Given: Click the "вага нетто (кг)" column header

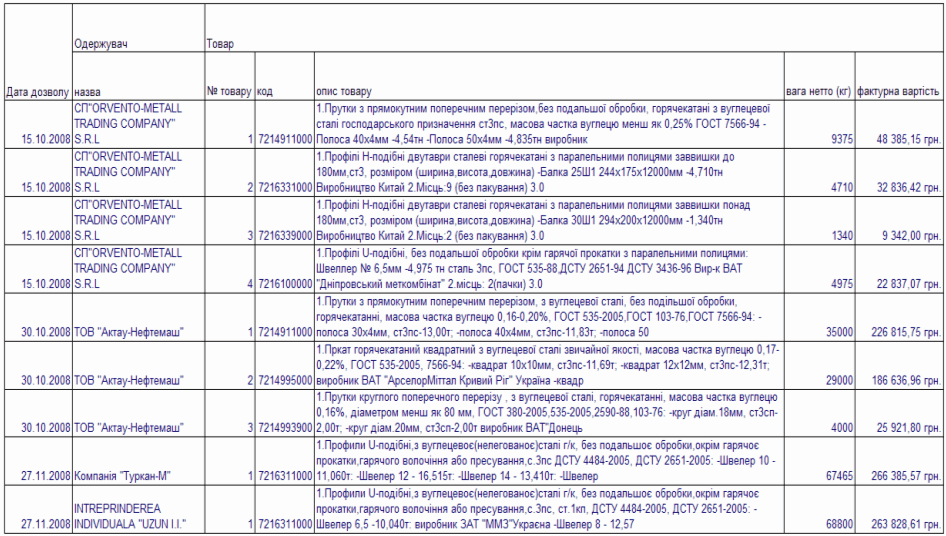Looking at the screenshot, I should 818,91.
